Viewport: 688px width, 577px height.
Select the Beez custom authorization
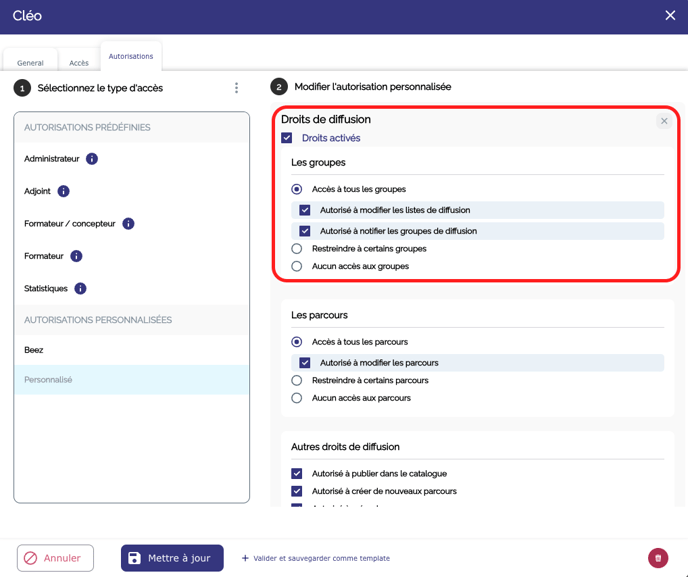click(x=34, y=350)
